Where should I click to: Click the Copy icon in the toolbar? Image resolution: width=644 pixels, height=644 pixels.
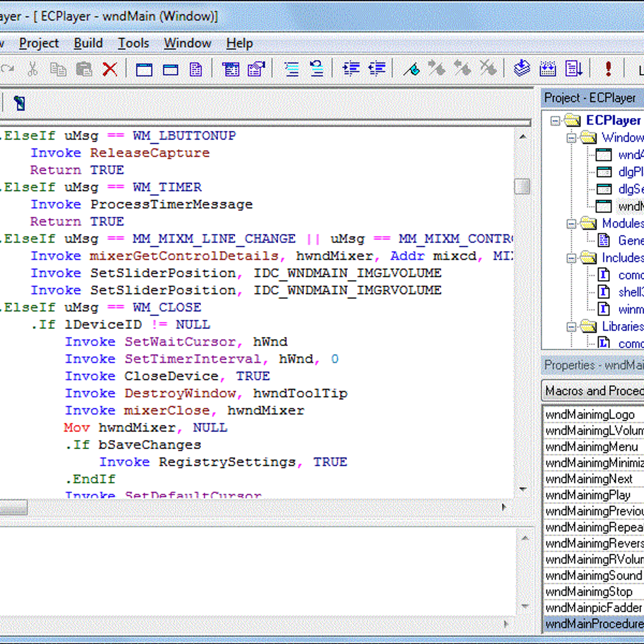click(x=58, y=69)
